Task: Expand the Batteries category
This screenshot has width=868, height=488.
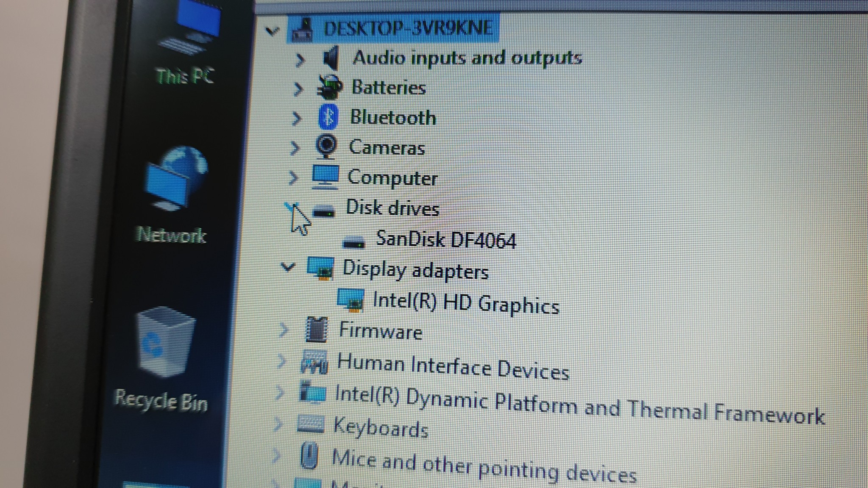Action: [298, 89]
